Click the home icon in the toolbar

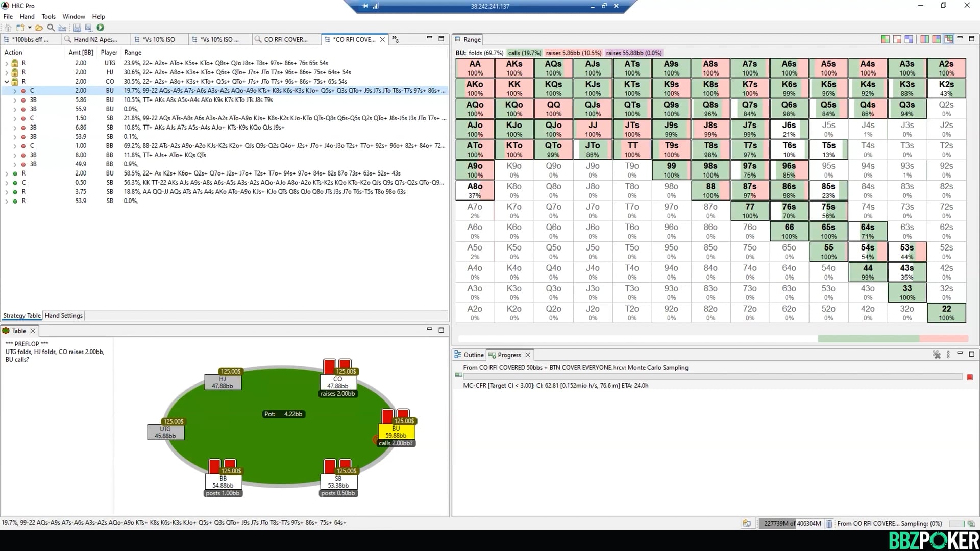(8, 28)
